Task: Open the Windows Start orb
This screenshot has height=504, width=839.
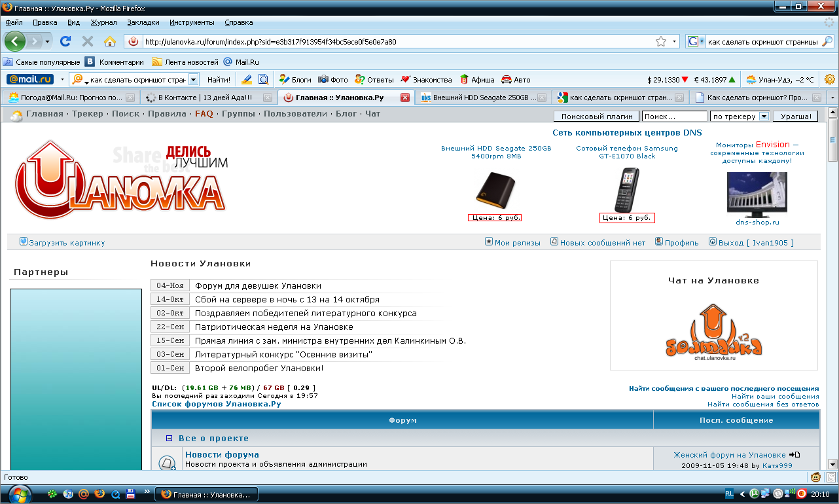Action: (18, 494)
